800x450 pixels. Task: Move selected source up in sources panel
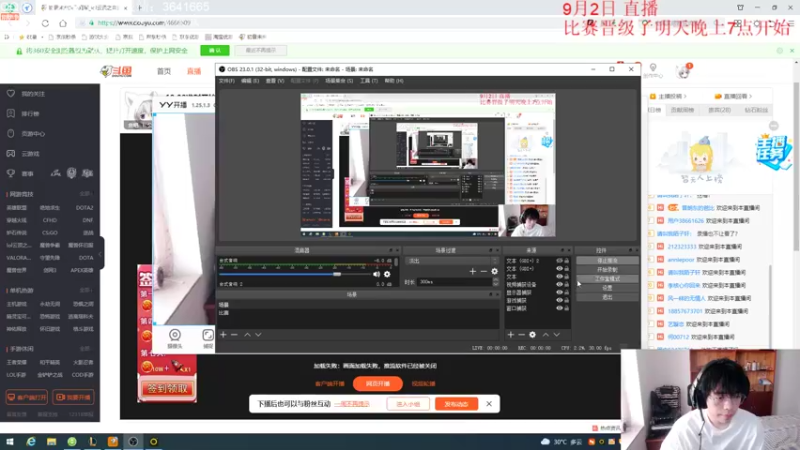coord(545,335)
